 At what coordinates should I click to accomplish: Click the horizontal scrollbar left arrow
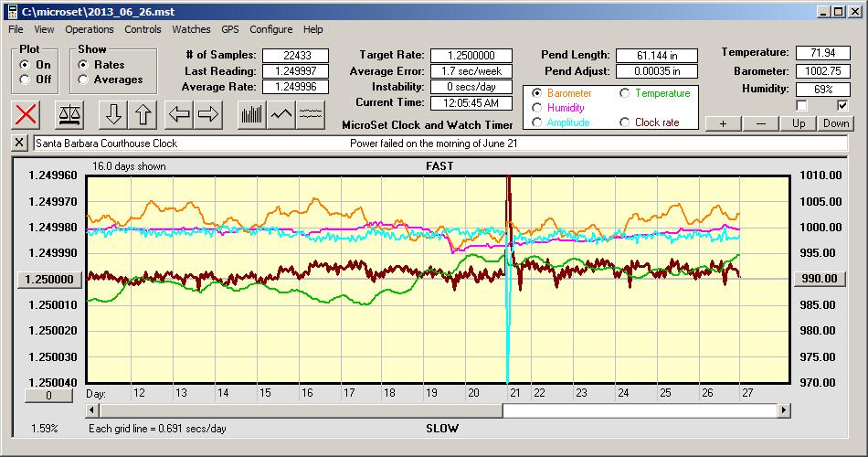point(94,411)
